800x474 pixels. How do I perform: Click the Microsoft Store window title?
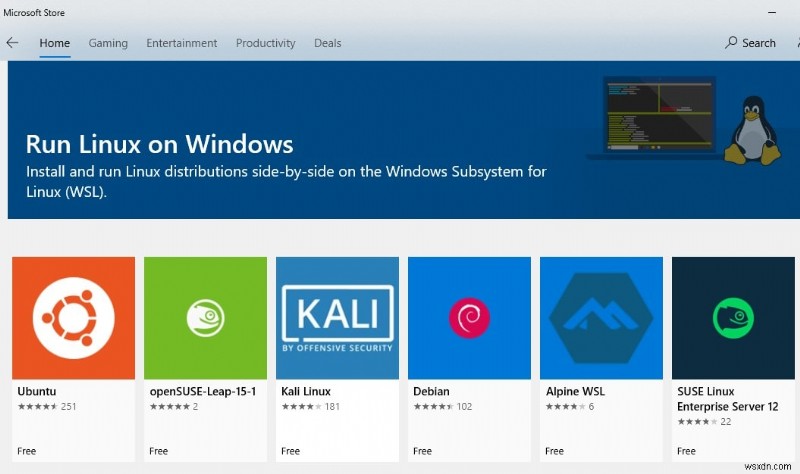pos(34,13)
